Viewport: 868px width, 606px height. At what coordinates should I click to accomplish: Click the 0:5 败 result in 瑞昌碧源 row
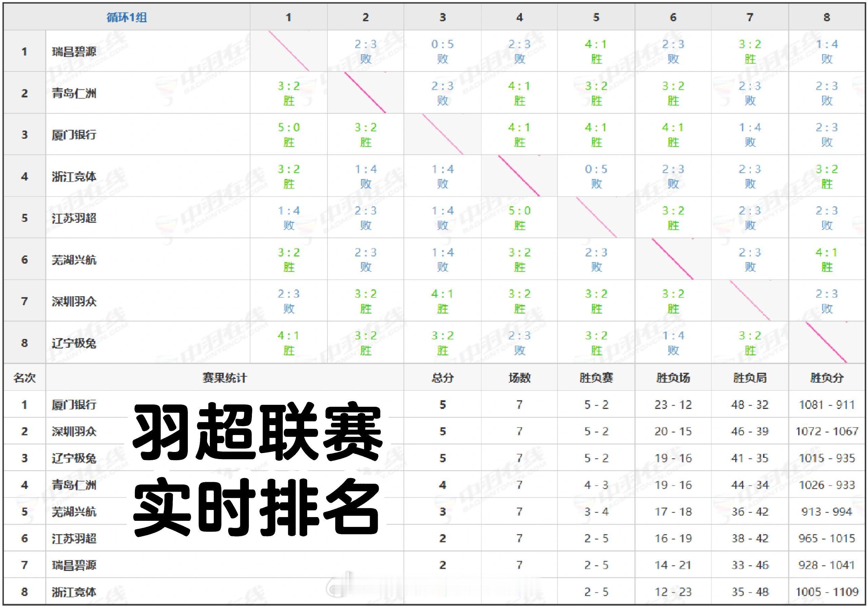pos(442,51)
